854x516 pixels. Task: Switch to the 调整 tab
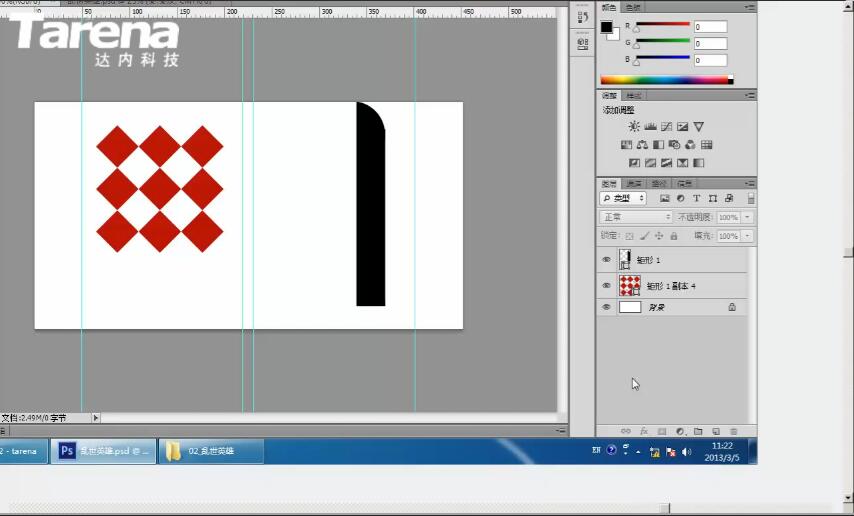(609, 95)
